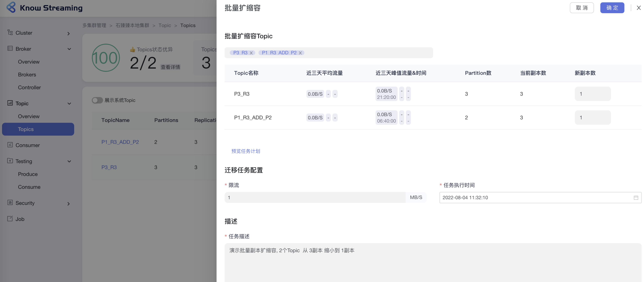This screenshot has height=282, width=644.
Task: Select the Testing sidebar icon
Action: (10, 161)
